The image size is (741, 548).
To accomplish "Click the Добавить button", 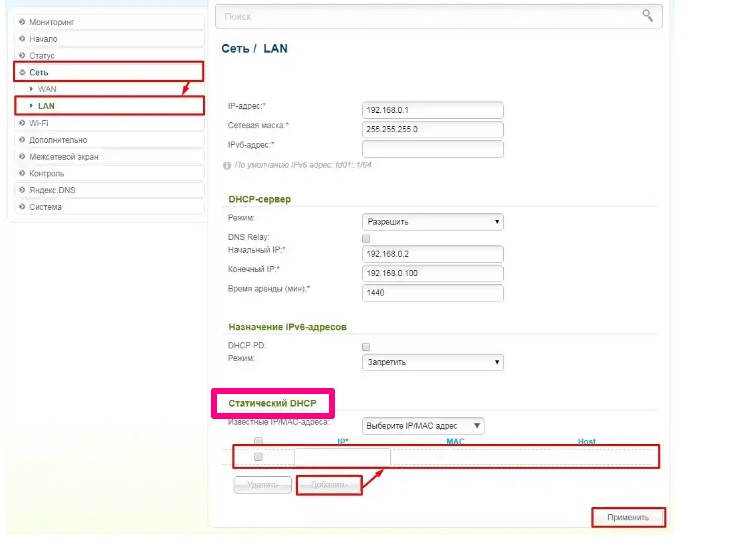I will 329,485.
